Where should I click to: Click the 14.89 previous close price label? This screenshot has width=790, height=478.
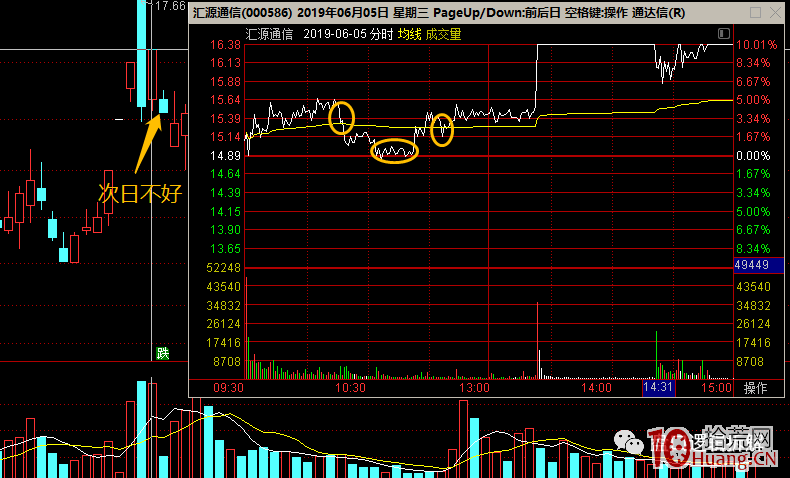point(225,156)
